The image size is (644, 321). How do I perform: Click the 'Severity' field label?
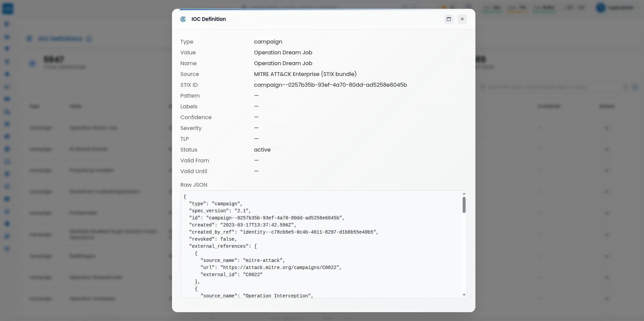click(x=191, y=128)
